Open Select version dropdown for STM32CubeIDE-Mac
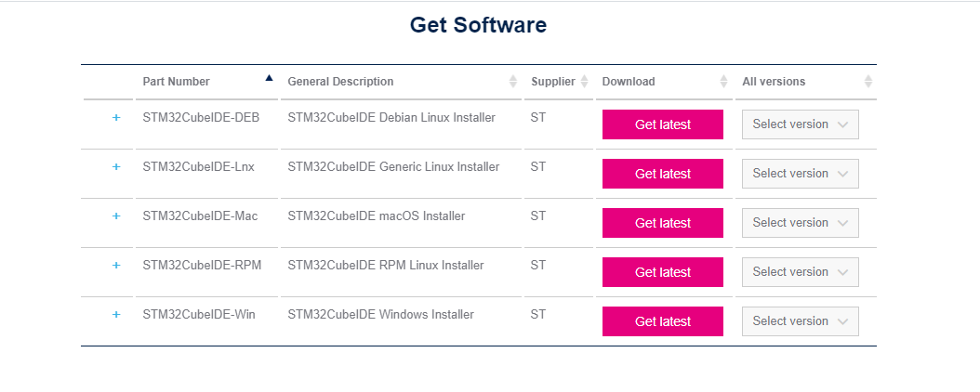 pyautogui.click(x=800, y=223)
